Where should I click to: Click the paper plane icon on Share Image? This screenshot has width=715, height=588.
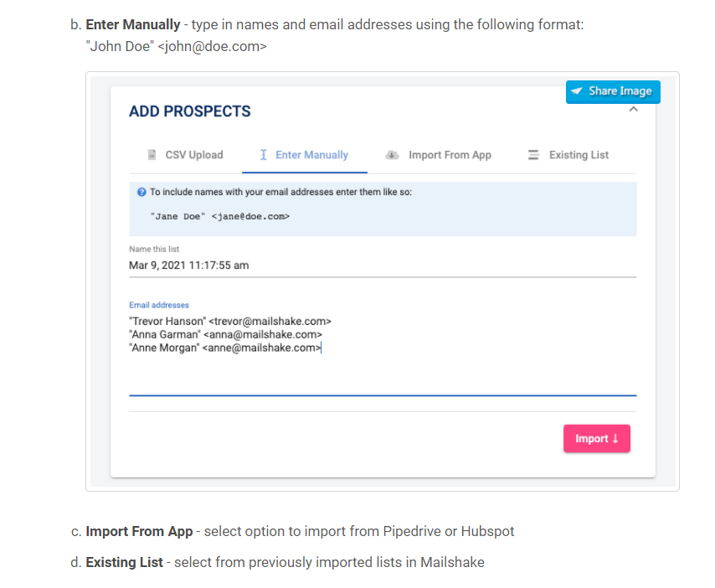578,92
